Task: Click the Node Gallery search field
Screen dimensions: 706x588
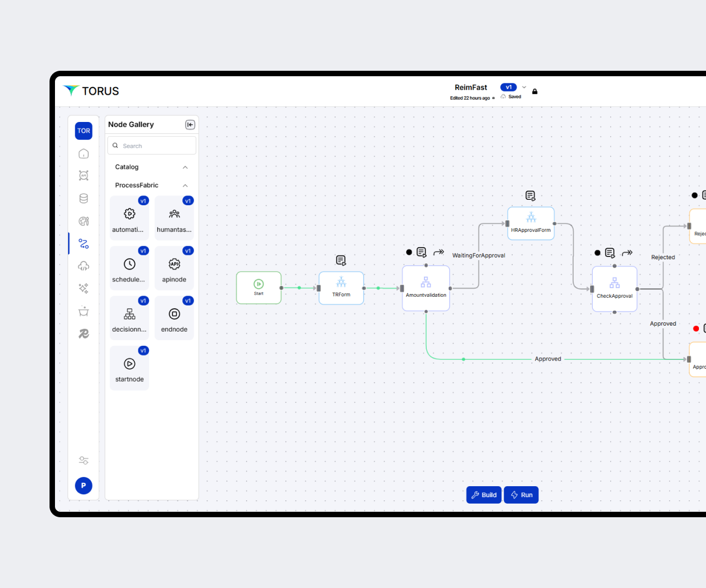Action: coord(151,145)
